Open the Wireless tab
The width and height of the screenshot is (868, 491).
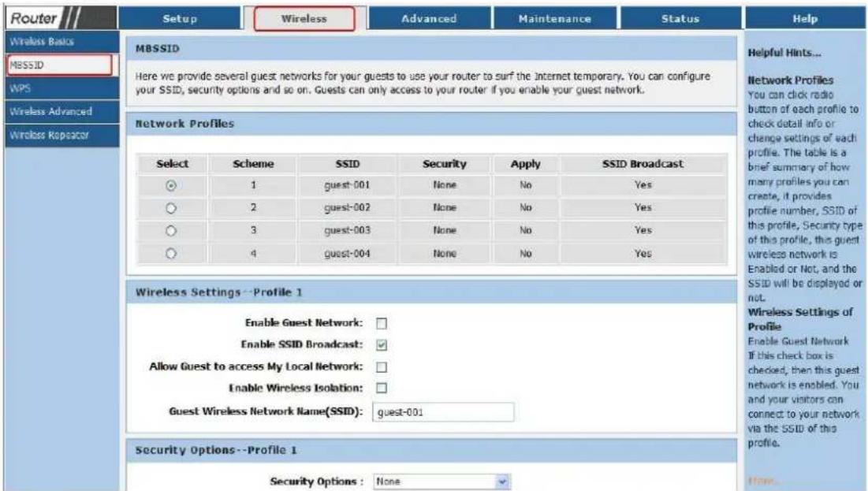(304, 18)
